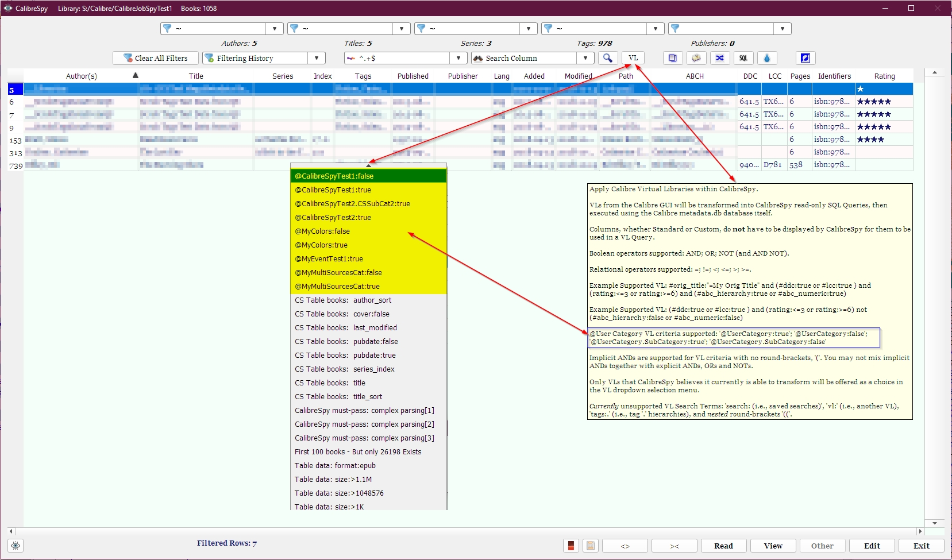Click the magnifying glass search button

[x=607, y=58]
